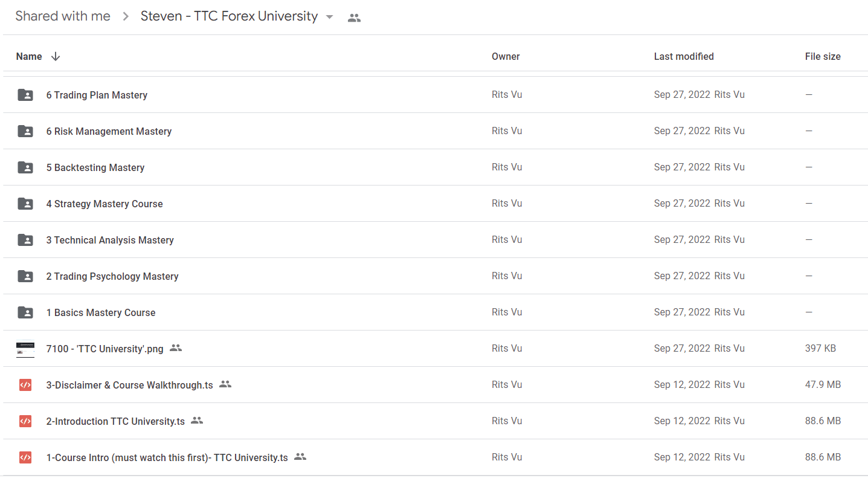The height and width of the screenshot is (481, 868).
Task: Click the File size column header
Action: coord(823,56)
